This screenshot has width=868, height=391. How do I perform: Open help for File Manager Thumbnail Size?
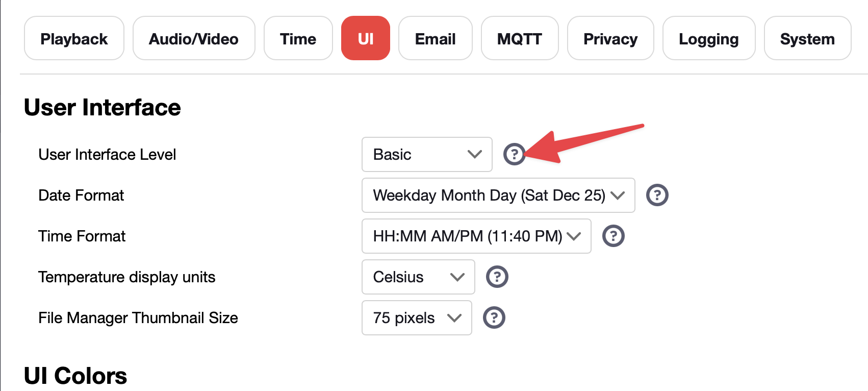click(494, 317)
